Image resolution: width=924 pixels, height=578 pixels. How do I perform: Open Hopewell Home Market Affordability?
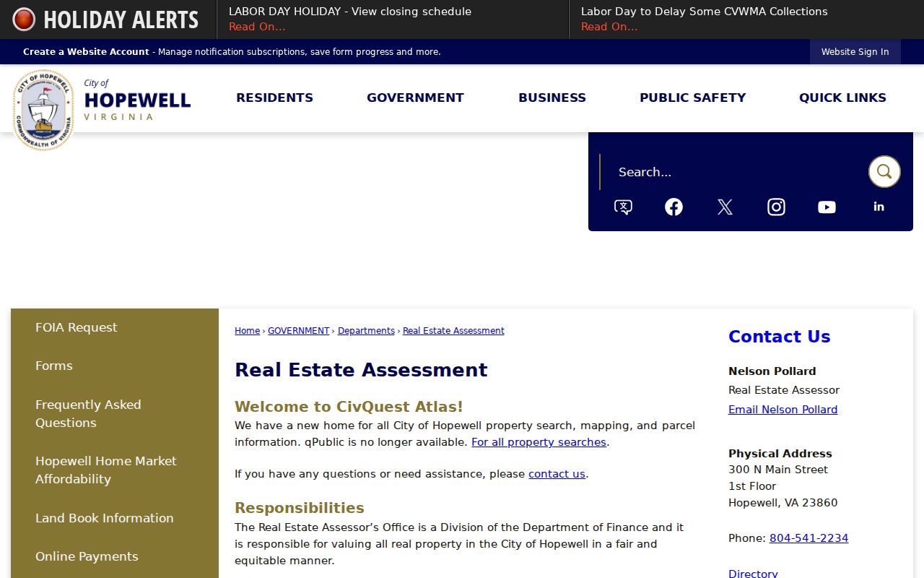115,470
